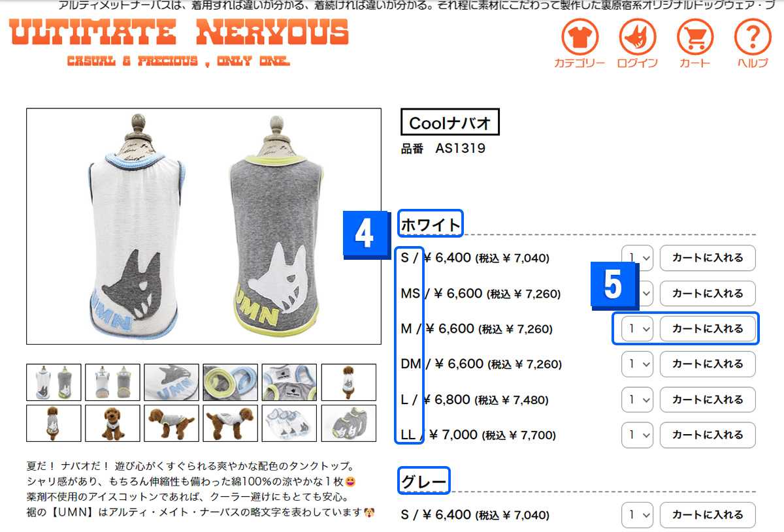784x532 pixels.
Task: Open the カテゴリー t-shirt icon
Action: (x=580, y=38)
